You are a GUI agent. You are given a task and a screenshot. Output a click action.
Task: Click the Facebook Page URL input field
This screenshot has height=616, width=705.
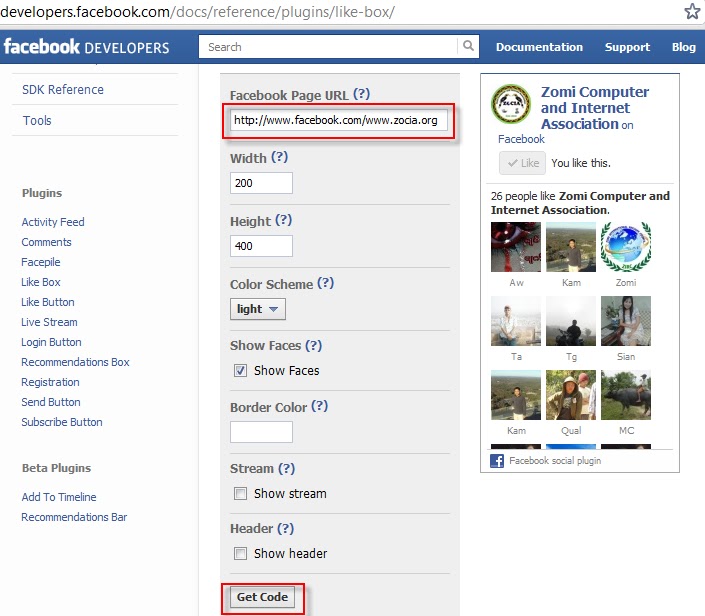point(339,120)
